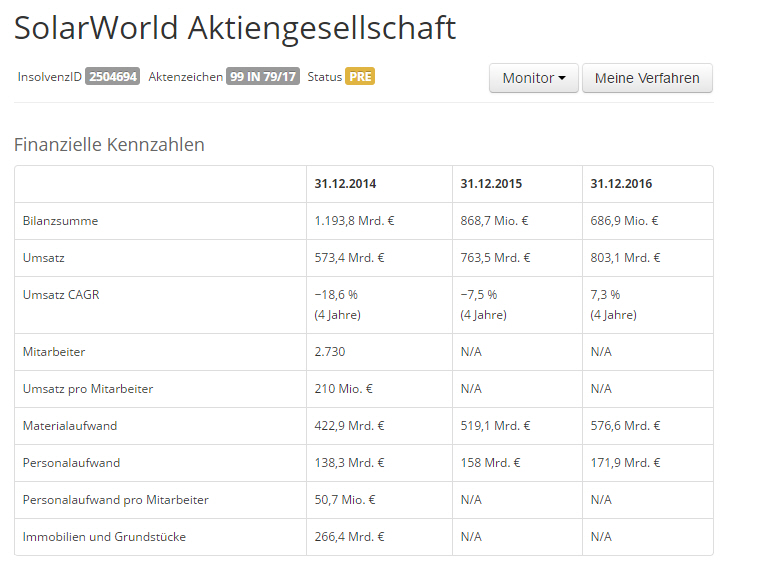Click the value 266,4 Mrd. €
The image size is (779, 565).
pyautogui.click(x=349, y=537)
